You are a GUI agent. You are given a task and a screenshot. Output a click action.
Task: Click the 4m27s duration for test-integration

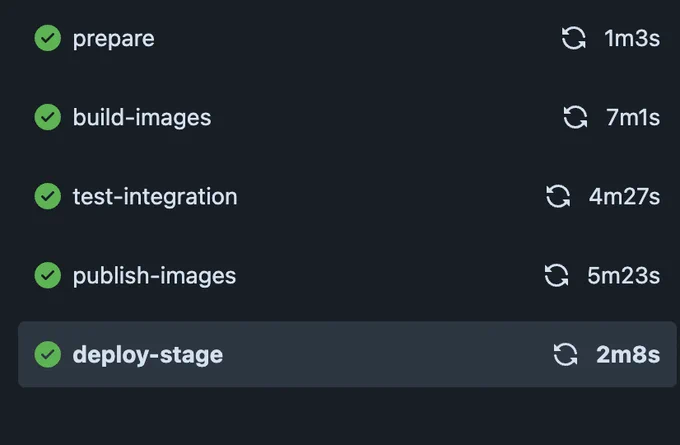pos(624,196)
